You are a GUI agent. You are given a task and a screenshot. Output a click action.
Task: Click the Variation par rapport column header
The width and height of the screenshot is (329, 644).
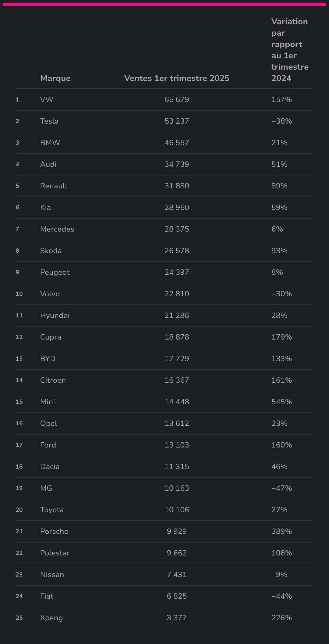290,50
